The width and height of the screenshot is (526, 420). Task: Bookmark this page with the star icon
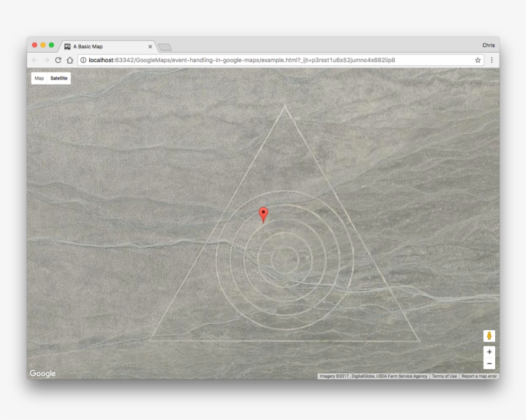click(x=478, y=60)
